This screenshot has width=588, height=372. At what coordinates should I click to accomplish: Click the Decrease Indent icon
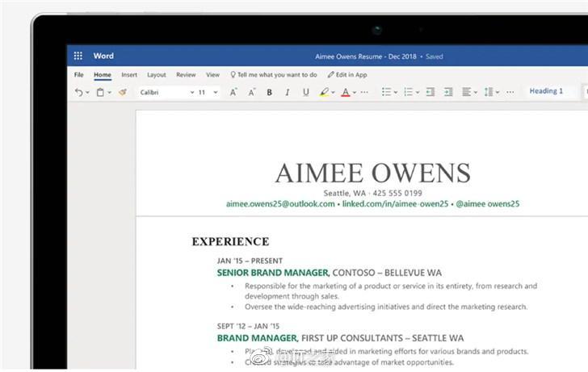430,92
